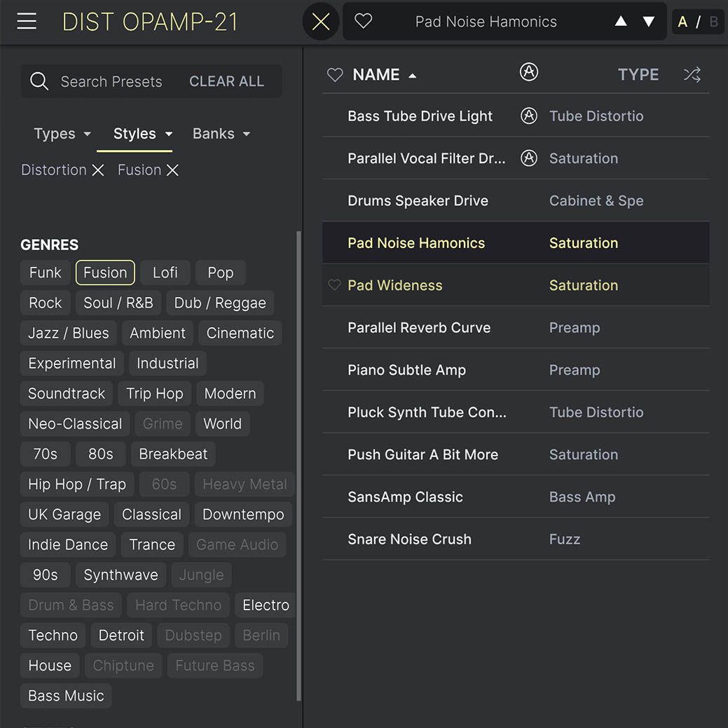Screen dimensions: 728x728
Task: Sort presets by the NAME column
Action: [376, 75]
